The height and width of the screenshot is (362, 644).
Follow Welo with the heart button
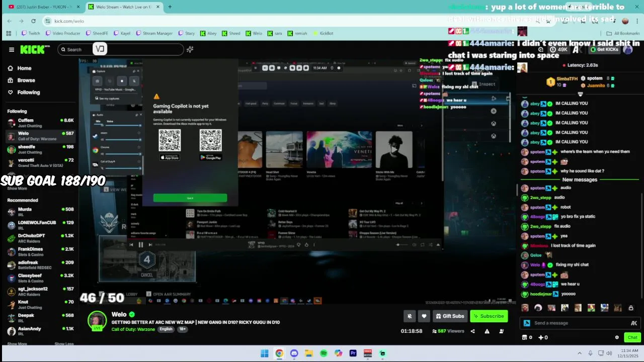point(424,316)
